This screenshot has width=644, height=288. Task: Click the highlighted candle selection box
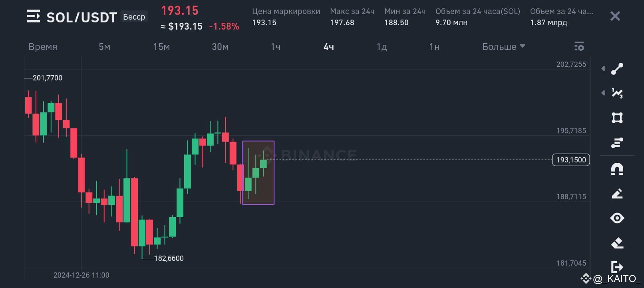coord(258,172)
